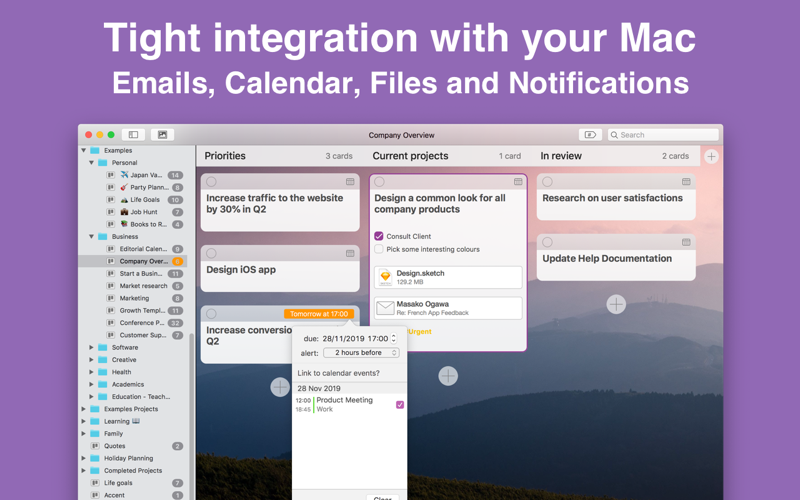The image size is (800, 500).
Task: Open calendar icon on Design common look card
Action: click(x=518, y=182)
